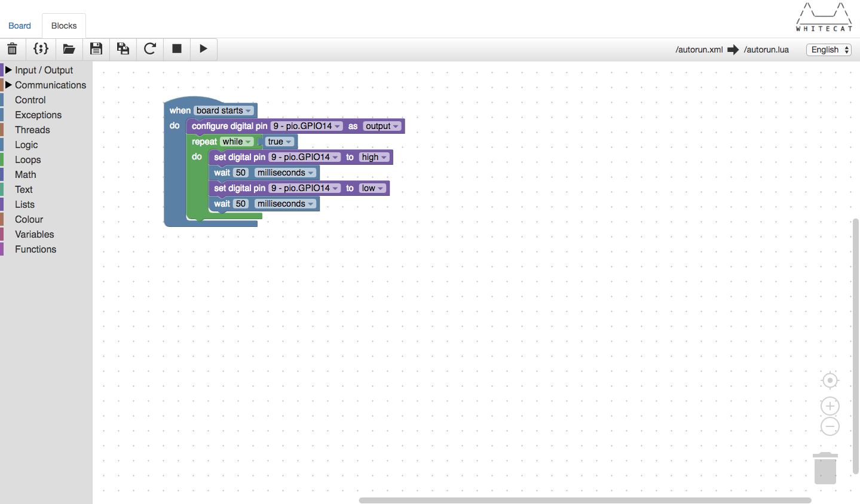This screenshot has height=504, width=860.
Task: Click the trash icon in the toolbar
Action: point(13,49)
